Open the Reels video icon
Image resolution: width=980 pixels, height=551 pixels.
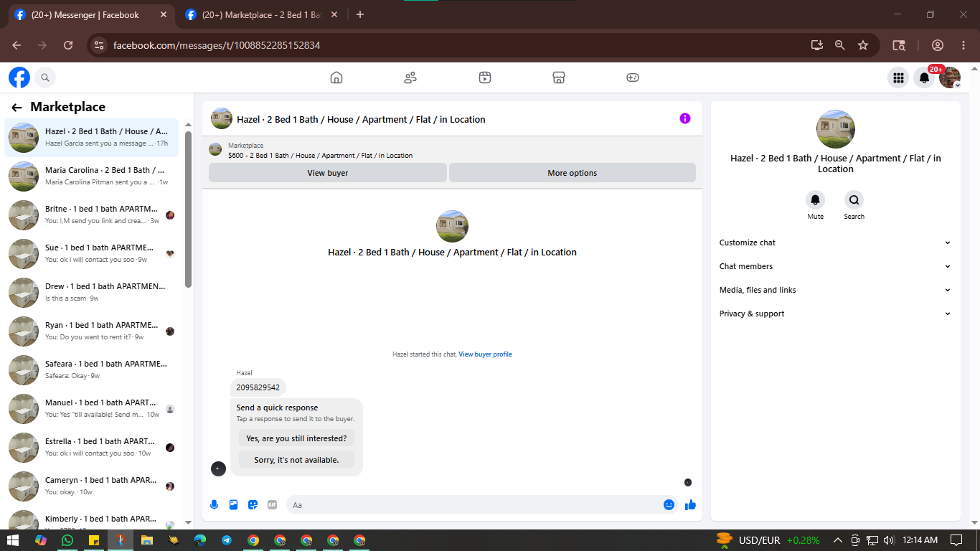(485, 77)
